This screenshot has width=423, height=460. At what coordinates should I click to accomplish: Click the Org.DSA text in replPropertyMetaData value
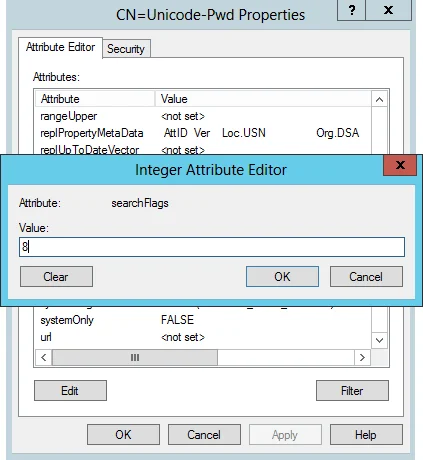click(x=338, y=133)
